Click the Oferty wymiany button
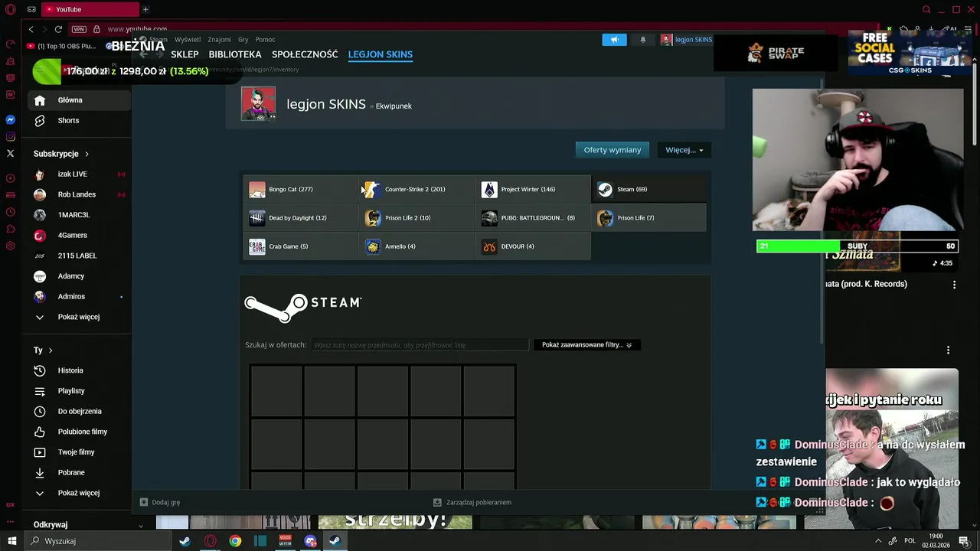The image size is (980, 551). pyautogui.click(x=612, y=150)
